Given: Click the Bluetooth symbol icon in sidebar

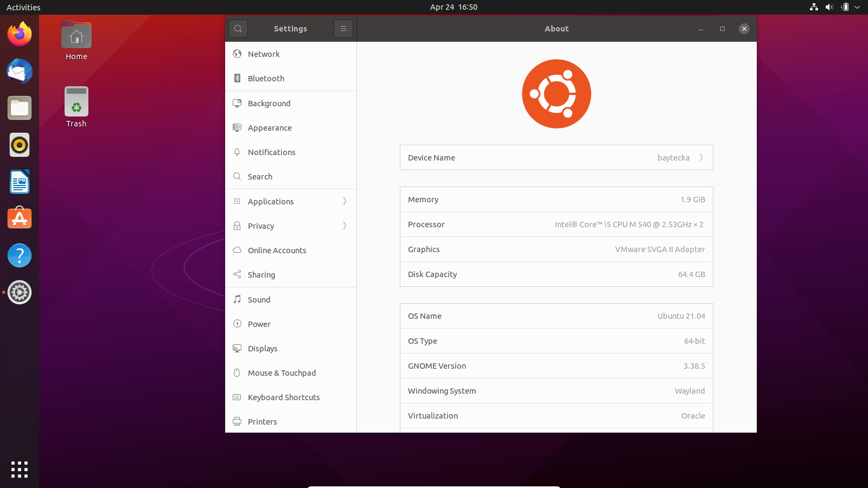Looking at the screenshot, I should point(237,78).
